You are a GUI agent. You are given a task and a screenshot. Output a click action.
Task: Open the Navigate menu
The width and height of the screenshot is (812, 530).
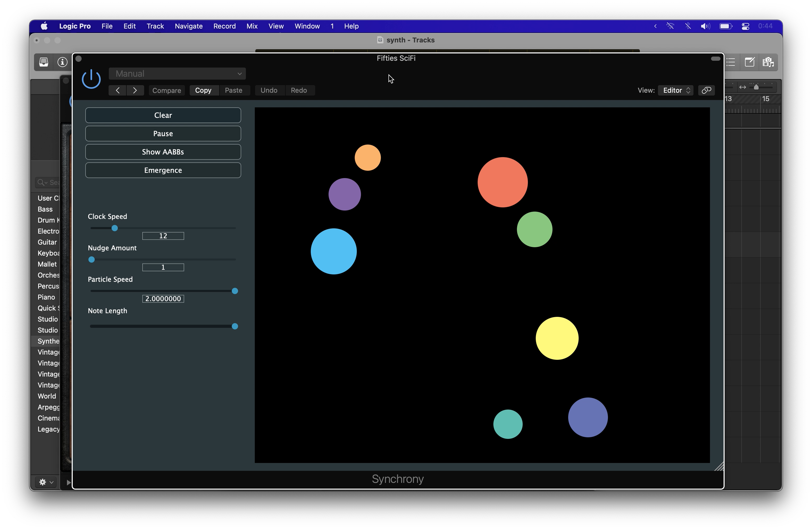pyautogui.click(x=188, y=26)
